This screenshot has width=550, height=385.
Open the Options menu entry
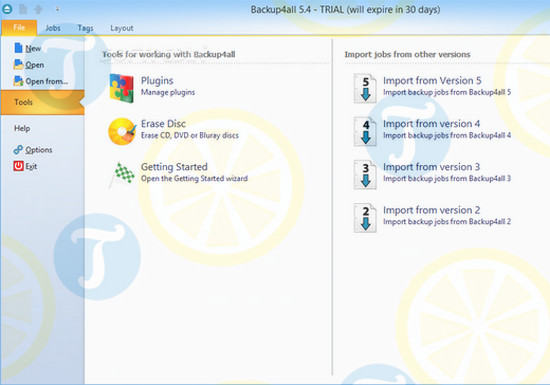pyautogui.click(x=39, y=150)
